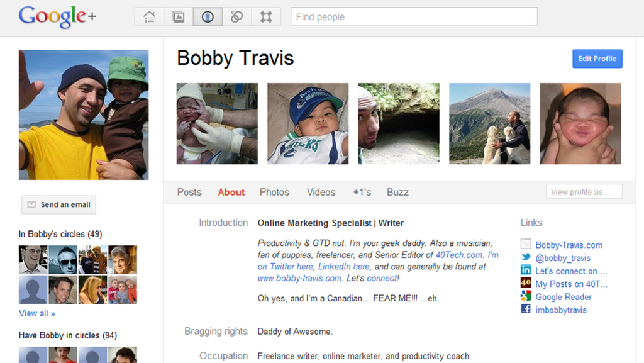Click the Find people search field

413,17
